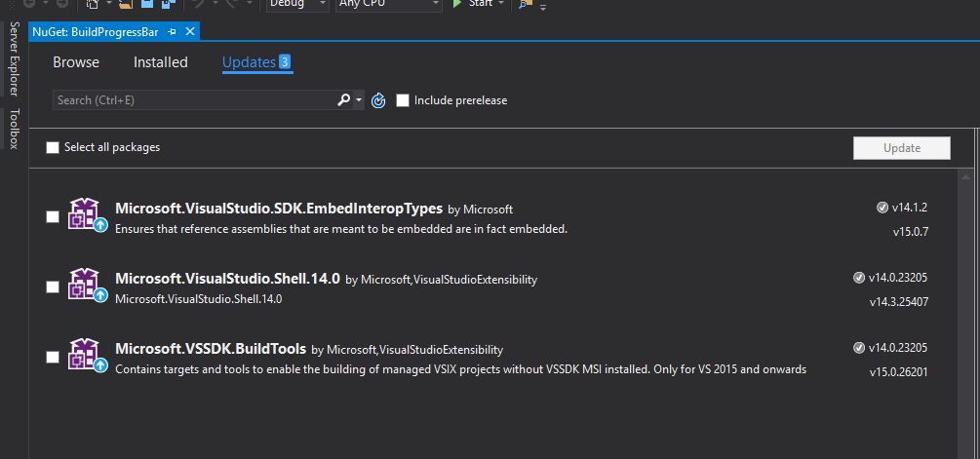
Task: Click the 'Ensures that reference assemblies' description
Action: tap(341, 229)
